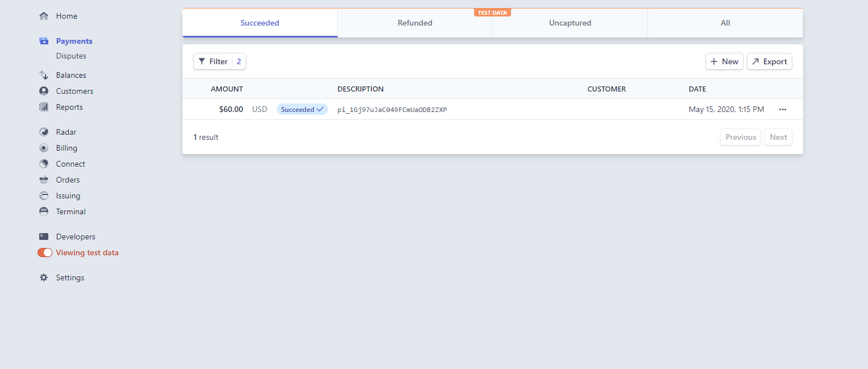Screen dimensions: 868x369
Task: Click the filter count number 2
Action: (239, 61)
